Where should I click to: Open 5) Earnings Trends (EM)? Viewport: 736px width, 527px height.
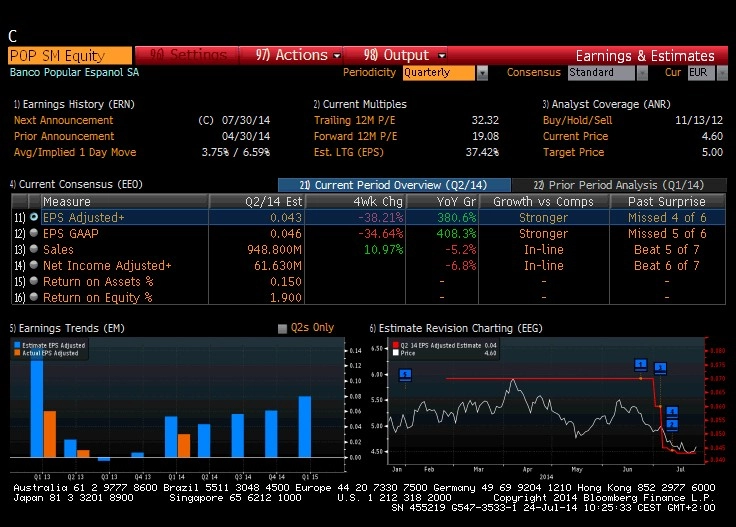(67, 328)
